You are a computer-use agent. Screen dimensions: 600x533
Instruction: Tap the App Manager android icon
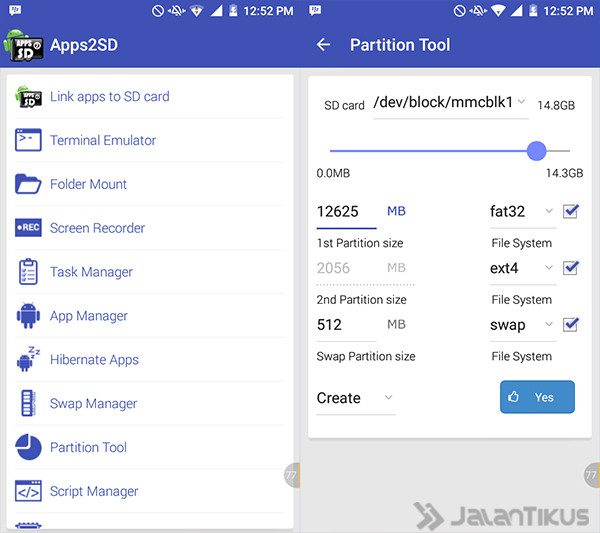[x=28, y=316]
